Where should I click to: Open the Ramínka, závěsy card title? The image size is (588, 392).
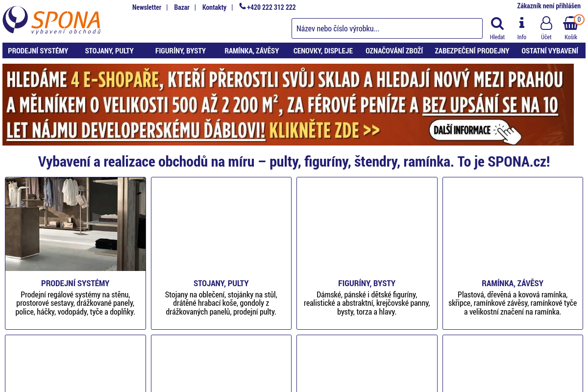coord(513,283)
